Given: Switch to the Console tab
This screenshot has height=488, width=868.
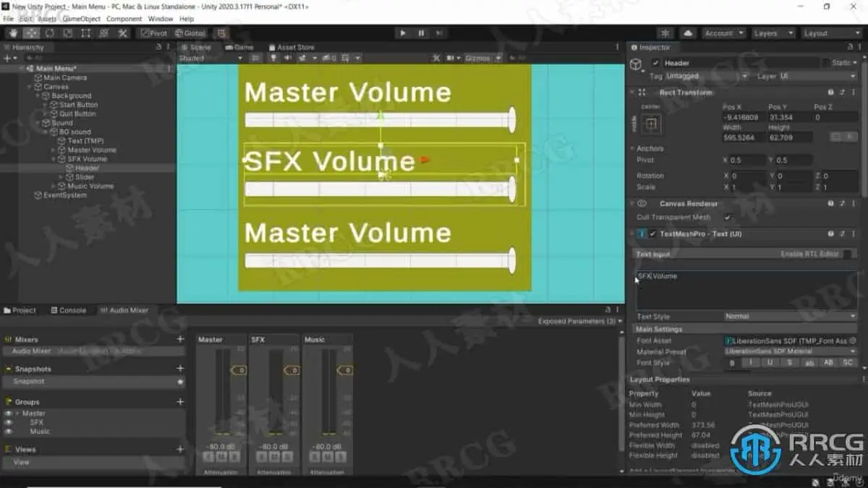Looking at the screenshot, I should point(68,310).
